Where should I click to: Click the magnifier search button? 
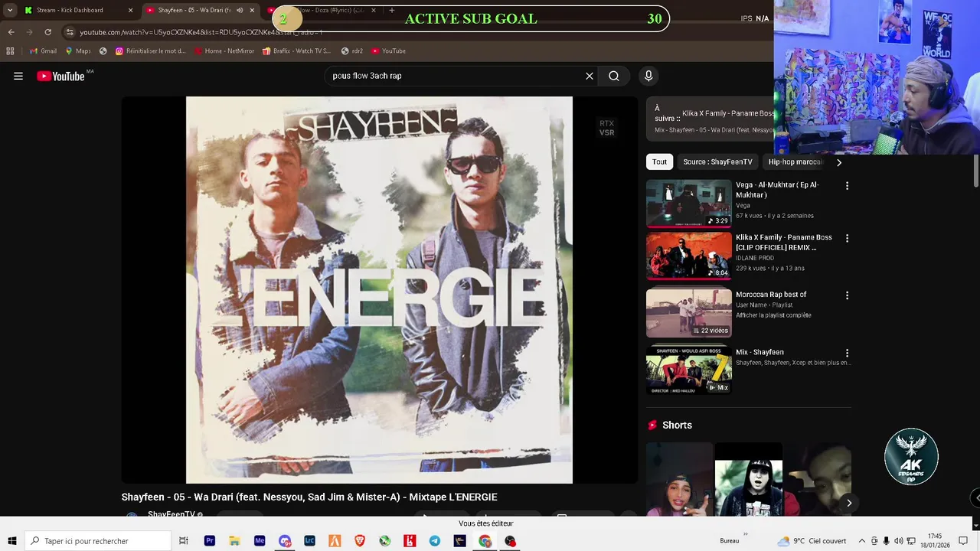click(614, 76)
